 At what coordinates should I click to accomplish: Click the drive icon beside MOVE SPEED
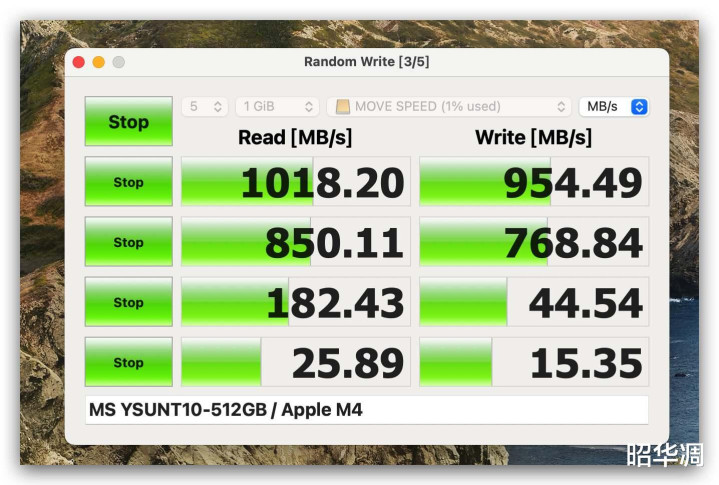tap(343, 107)
